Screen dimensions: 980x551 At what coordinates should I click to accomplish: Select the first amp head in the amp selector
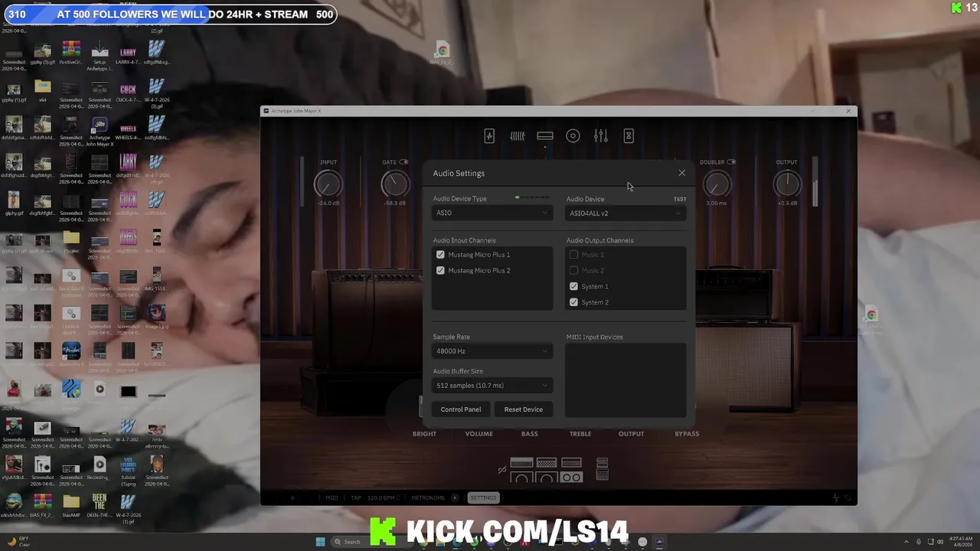tap(521, 462)
